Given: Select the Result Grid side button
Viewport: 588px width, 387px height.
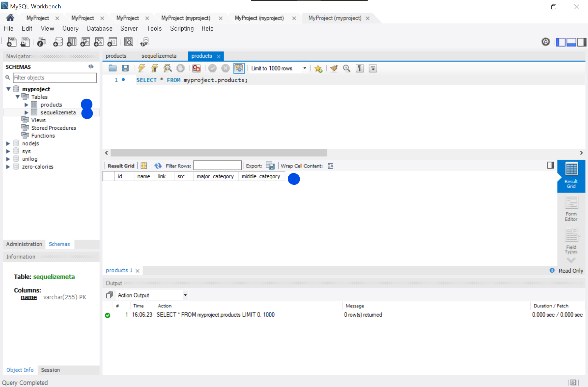Looking at the screenshot, I should click(571, 176).
